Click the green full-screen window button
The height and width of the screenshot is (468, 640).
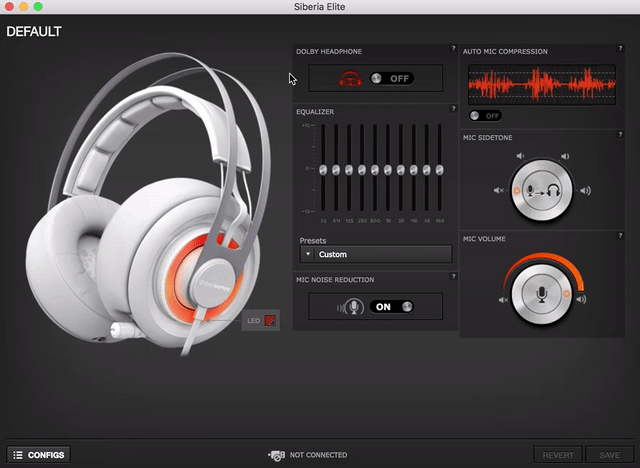38,7
